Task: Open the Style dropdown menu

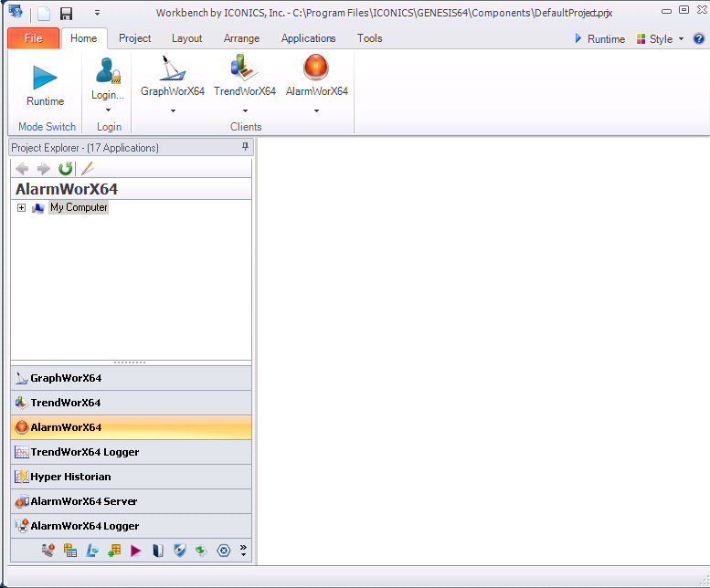Action: 661,39
